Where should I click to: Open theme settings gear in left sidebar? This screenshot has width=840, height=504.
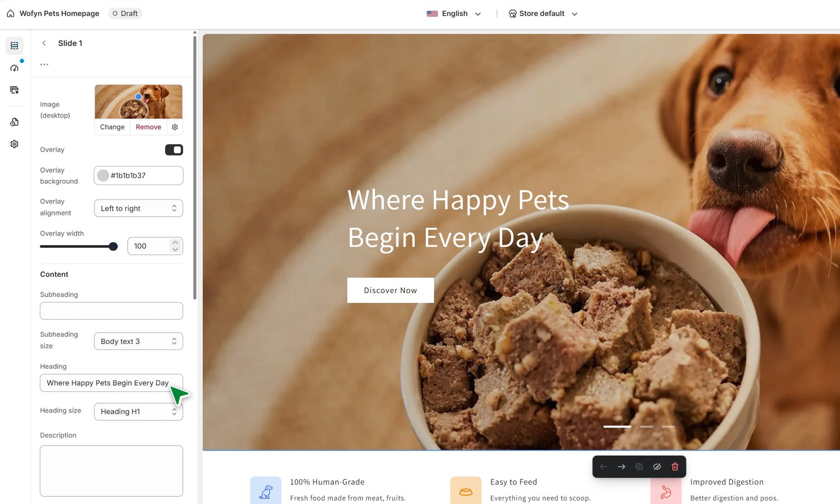click(14, 144)
